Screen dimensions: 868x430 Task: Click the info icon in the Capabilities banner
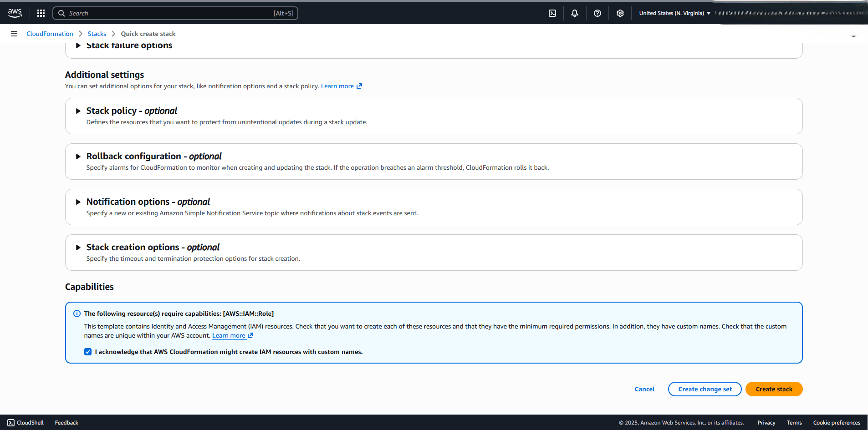point(77,314)
